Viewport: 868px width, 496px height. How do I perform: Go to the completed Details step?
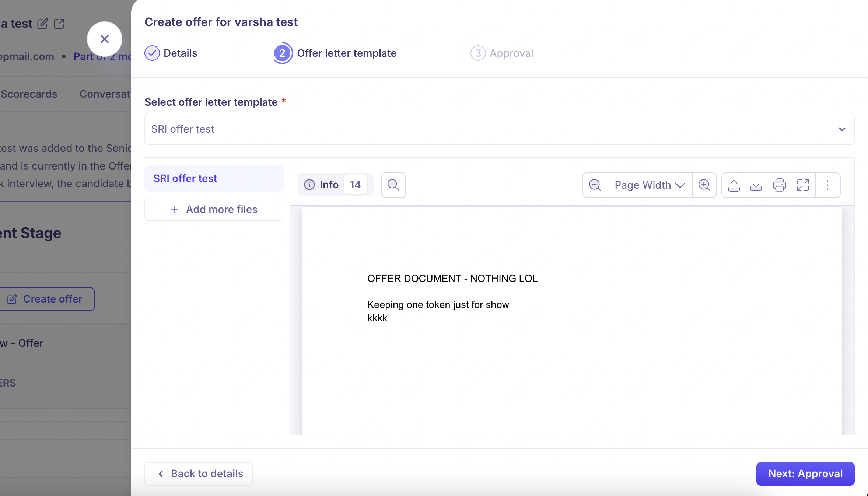(x=171, y=53)
